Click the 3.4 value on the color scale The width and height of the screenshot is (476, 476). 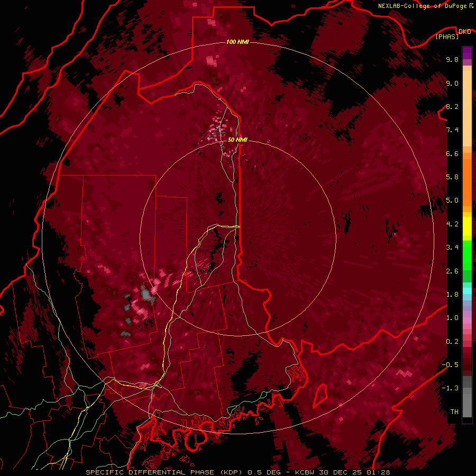tap(452, 248)
